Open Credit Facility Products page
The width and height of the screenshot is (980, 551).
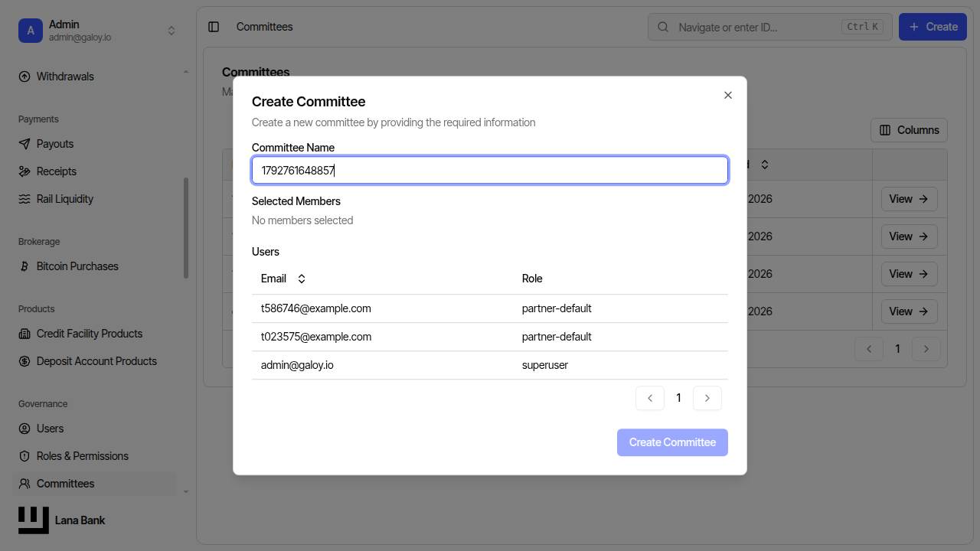95,334
